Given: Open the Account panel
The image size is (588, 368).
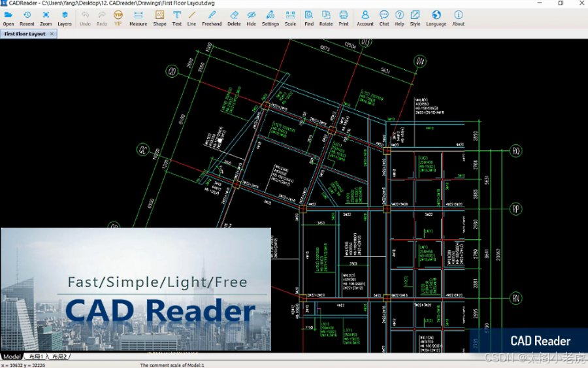Looking at the screenshot, I should [365, 18].
